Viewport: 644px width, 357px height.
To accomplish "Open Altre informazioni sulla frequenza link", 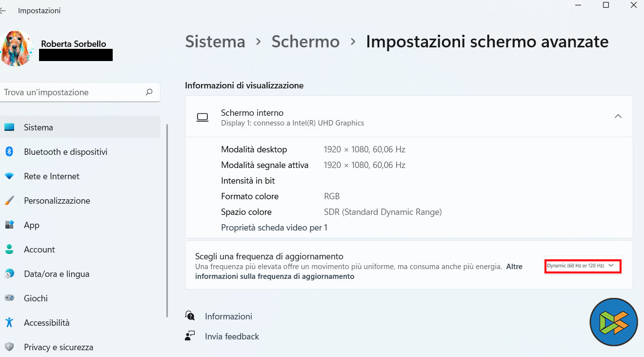I will (x=275, y=276).
